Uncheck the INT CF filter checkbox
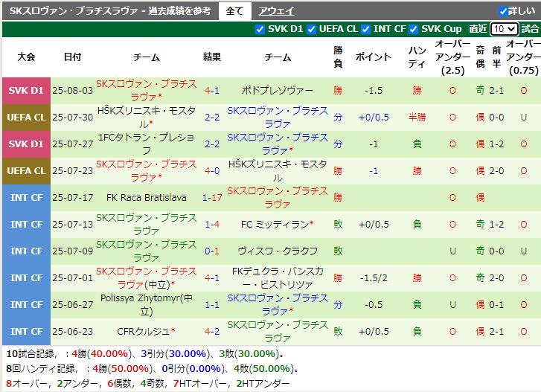This screenshot has height=392, width=541. tap(365, 29)
